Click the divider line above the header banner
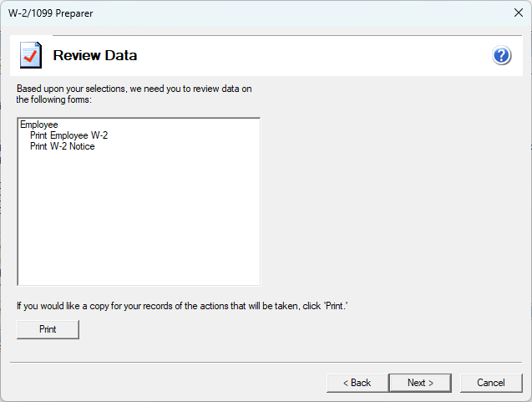The image size is (532, 402). pyautogui.click(x=266, y=36)
